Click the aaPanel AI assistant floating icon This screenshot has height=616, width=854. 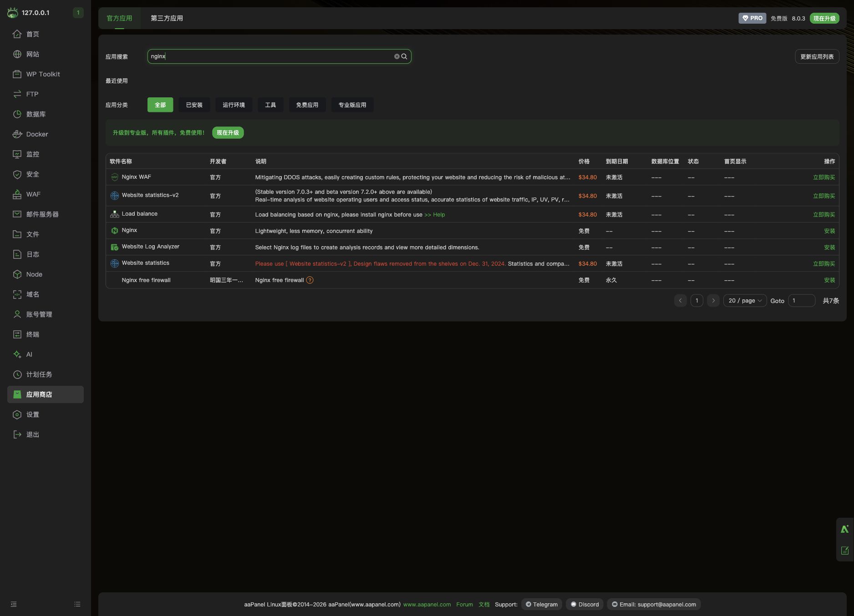pos(845,529)
